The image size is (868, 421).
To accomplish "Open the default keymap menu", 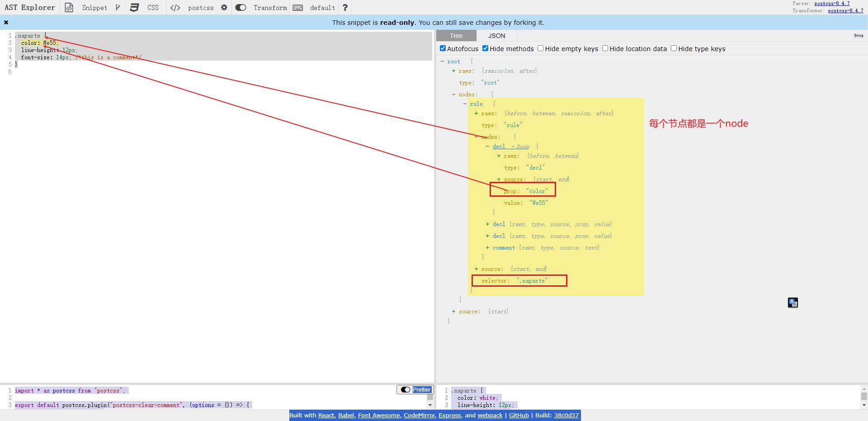I will click(x=322, y=8).
